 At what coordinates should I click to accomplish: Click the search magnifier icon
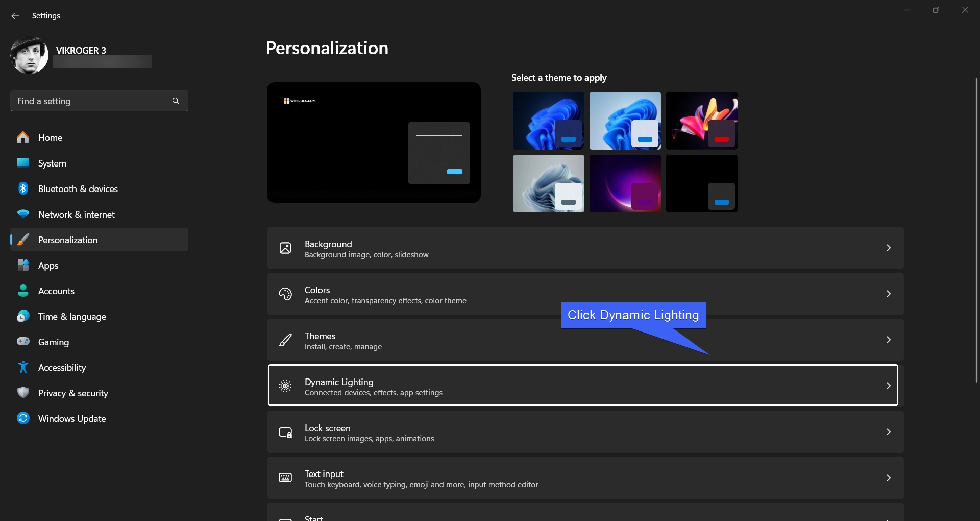pyautogui.click(x=176, y=101)
